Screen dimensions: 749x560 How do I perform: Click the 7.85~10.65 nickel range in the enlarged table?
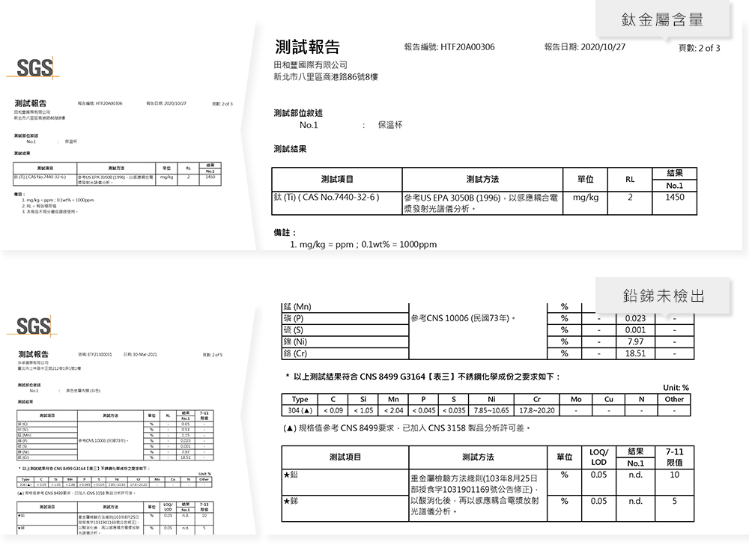(491, 410)
